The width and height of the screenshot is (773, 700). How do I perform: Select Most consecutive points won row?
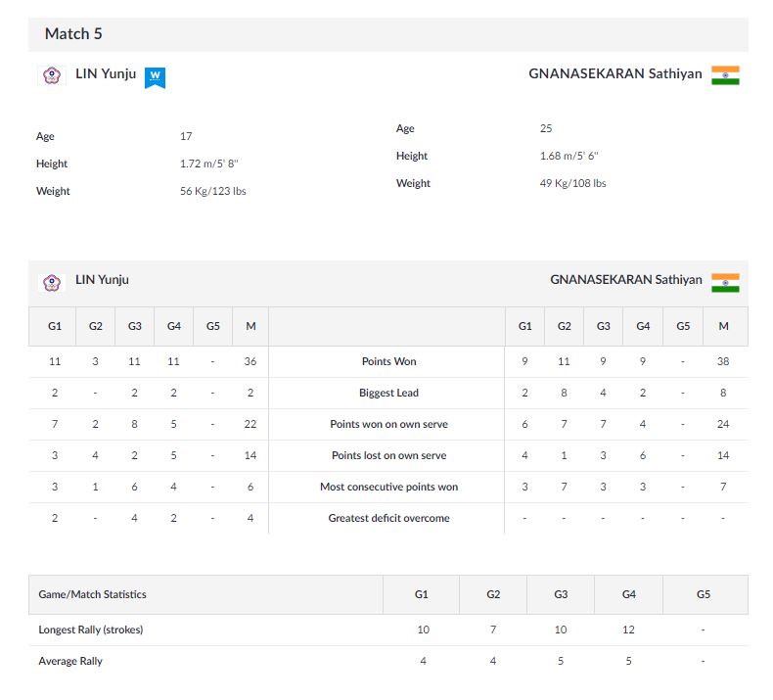click(388, 488)
